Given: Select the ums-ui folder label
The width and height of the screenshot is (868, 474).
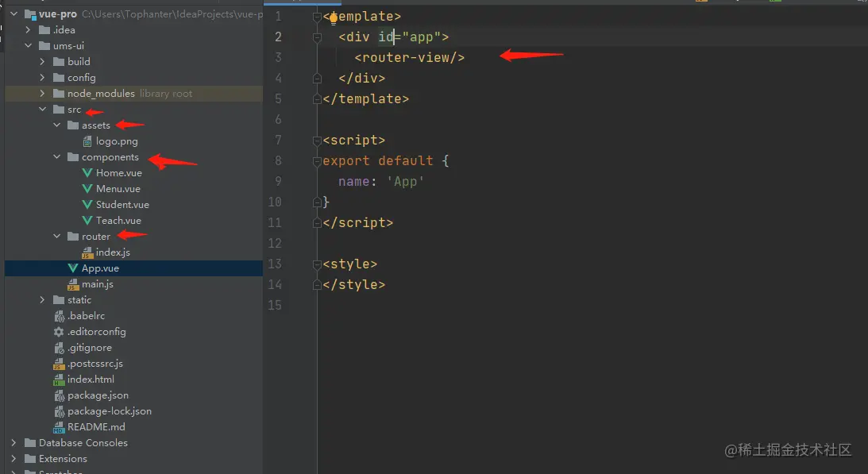Looking at the screenshot, I should (x=68, y=45).
